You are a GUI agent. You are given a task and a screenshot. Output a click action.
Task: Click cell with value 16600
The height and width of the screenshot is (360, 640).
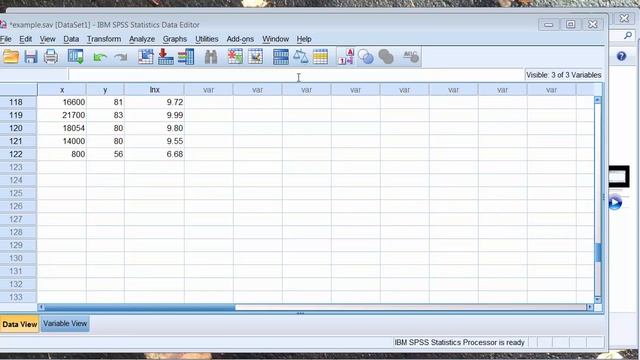(x=62, y=102)
